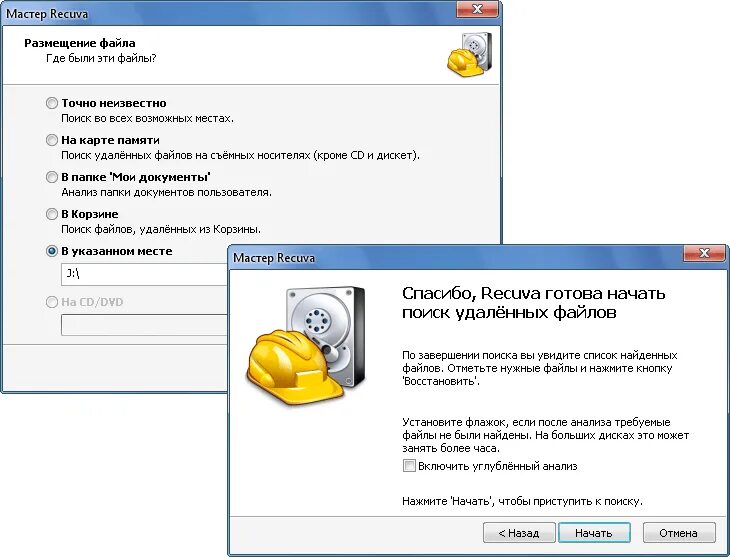Click 'Анализ папки документов пользователя.' text
Screen dimensions: 730x557
(x=167, y=192)
